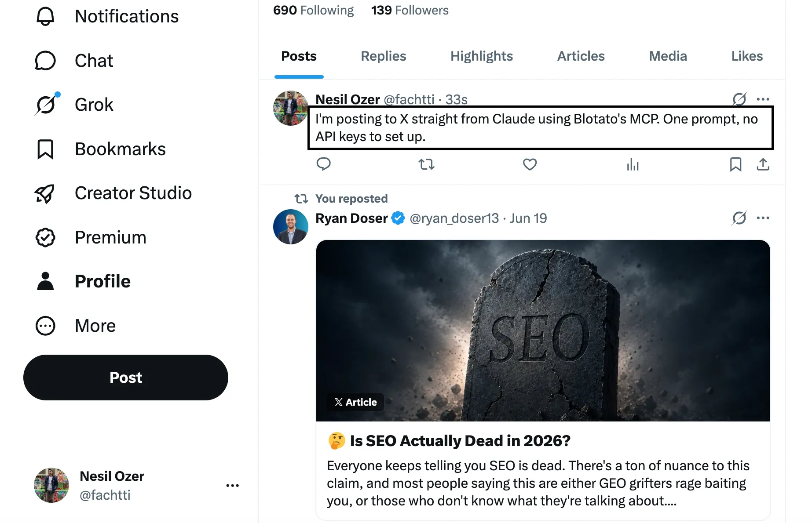The height and width of the screenshot is (523, 812).
Task: Click Ryan Doser's profile avatar
Action: click(x=290, y=227)
